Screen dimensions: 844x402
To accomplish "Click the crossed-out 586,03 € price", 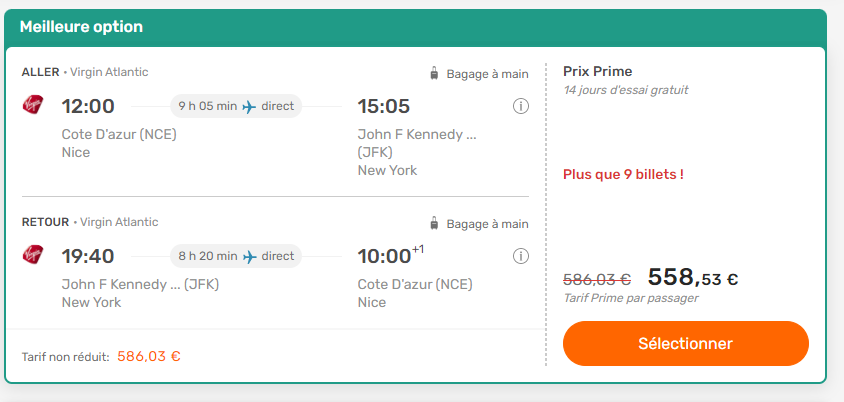I will point(597,279).
